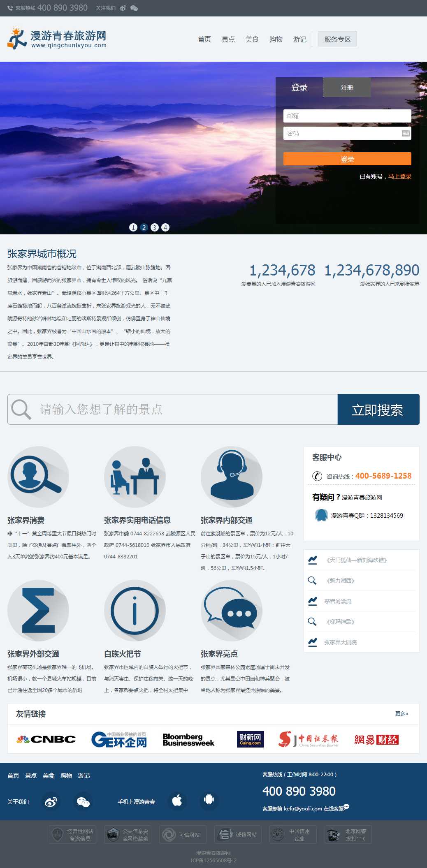This screenshot has width=427, height=868.
Task: Open Android app download icon
Action: click(209, 801)
